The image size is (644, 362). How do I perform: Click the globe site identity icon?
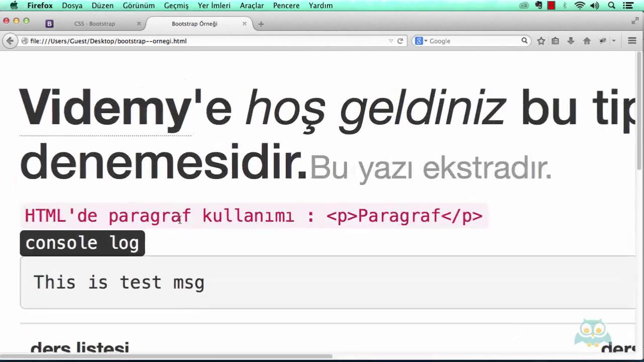[24, 41]
